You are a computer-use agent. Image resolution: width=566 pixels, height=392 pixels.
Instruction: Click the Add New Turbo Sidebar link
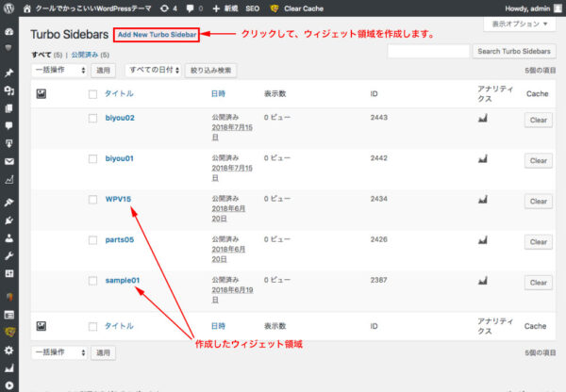(x=157, y=35)
